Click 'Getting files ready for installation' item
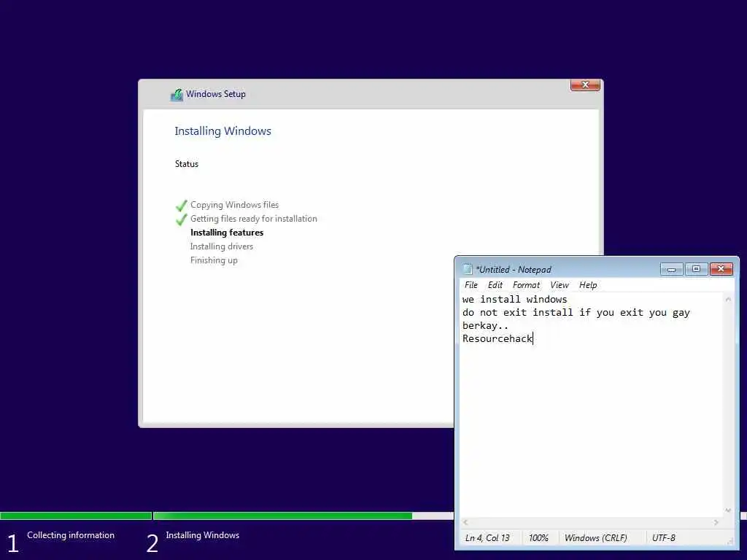This screenshot has height=560, width=747. pyautogui.click(x=253, y=219)
